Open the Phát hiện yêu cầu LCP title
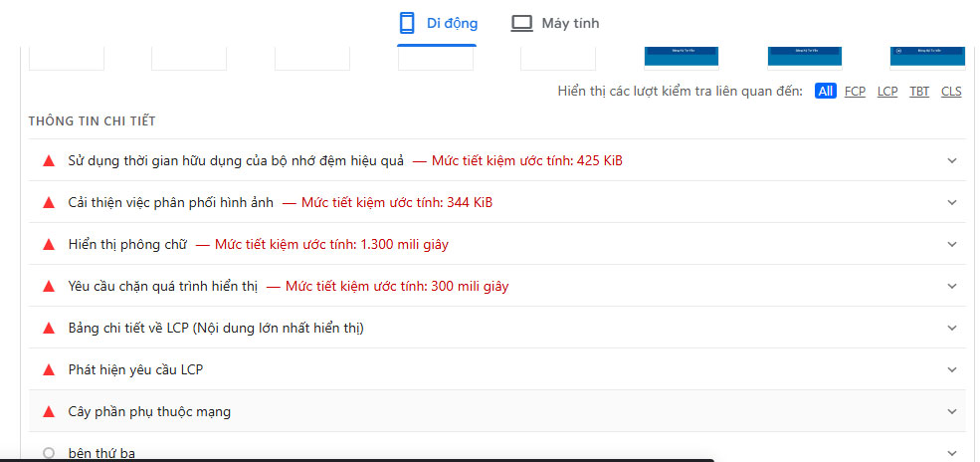This screenshot has width=980, height=462. point(135,369)
